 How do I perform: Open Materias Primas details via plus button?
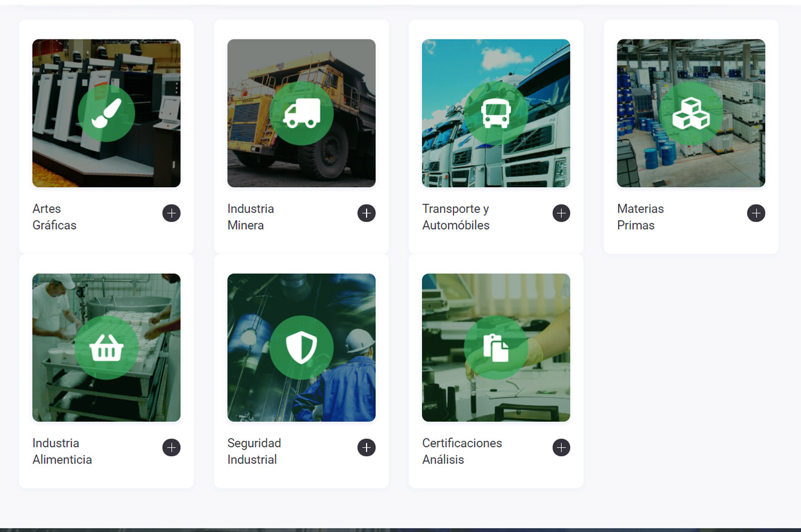pos(756,213)
